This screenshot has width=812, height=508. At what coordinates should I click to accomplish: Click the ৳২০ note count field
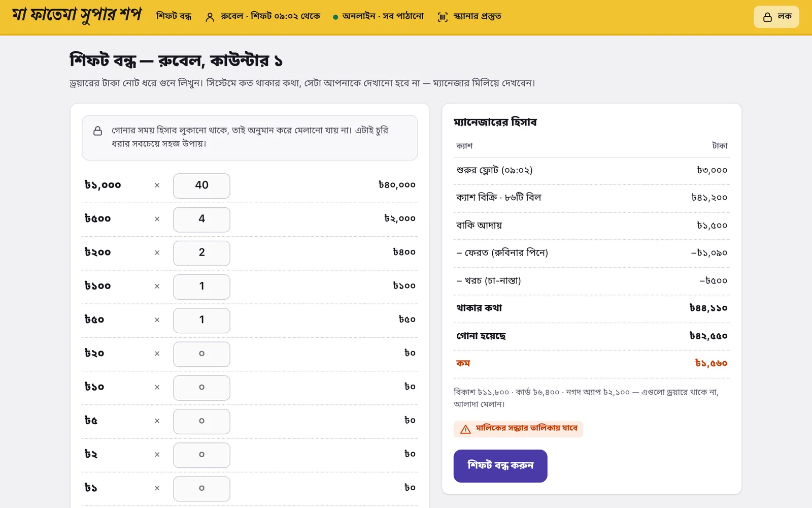[201, 354]
